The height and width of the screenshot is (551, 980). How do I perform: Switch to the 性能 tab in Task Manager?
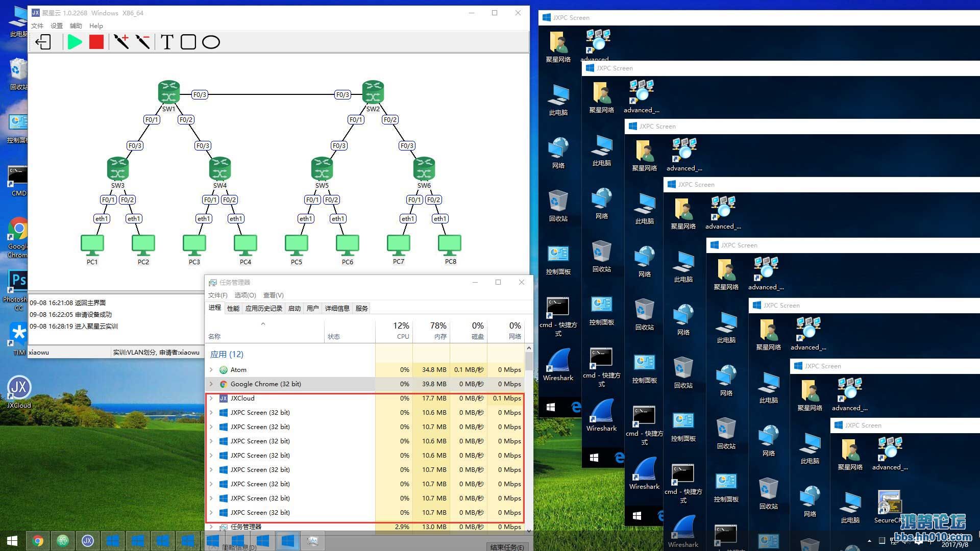coord(233,308)
